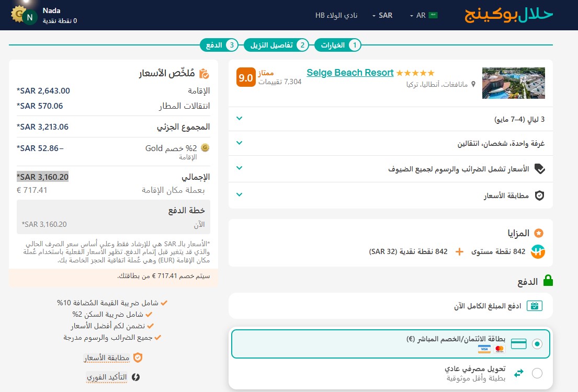
Task: Click the payment plan box showing now
Action: (x=114, y=217)
